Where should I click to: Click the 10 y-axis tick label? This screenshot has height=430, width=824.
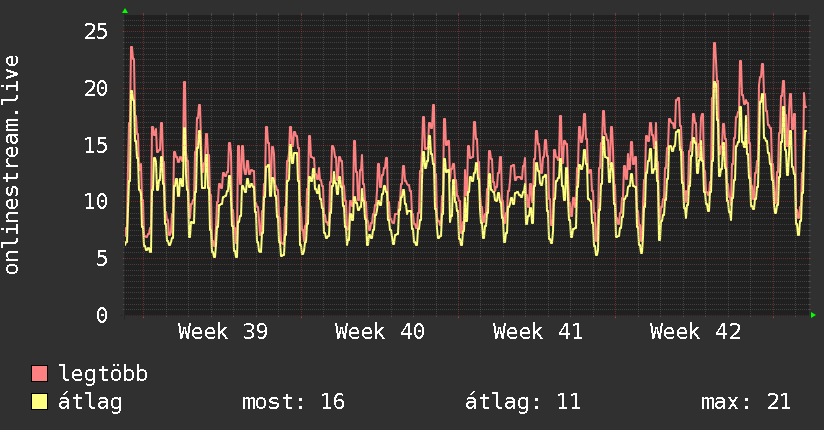point(96,201)
